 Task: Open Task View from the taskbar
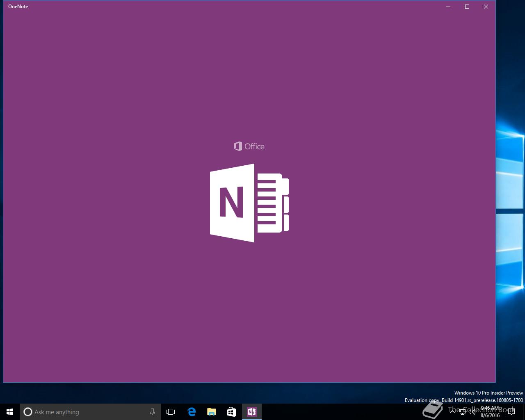[x=171, y=412]
